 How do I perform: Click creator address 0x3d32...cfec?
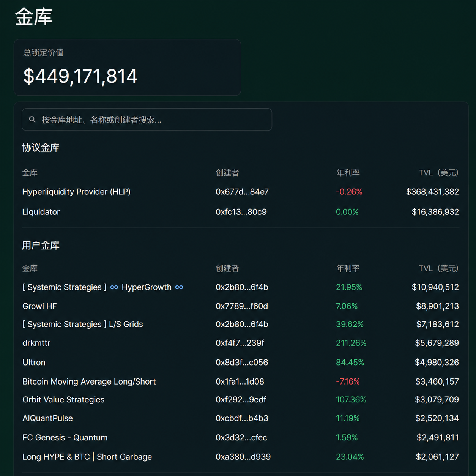click(241, 437)
